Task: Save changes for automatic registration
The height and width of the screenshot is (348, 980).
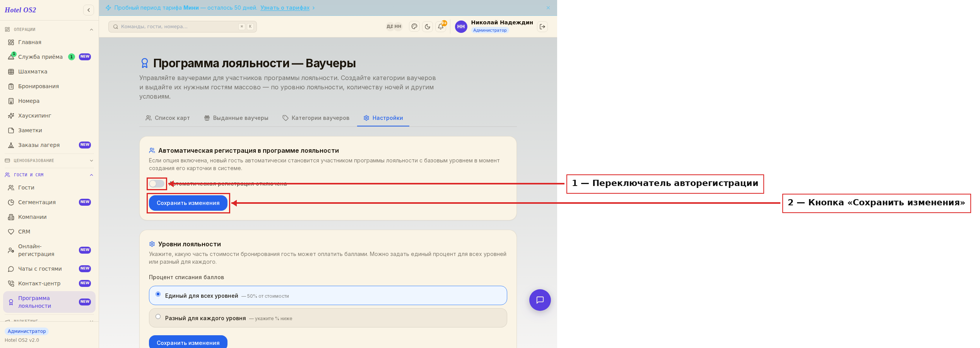Action: tap(188, 203)
